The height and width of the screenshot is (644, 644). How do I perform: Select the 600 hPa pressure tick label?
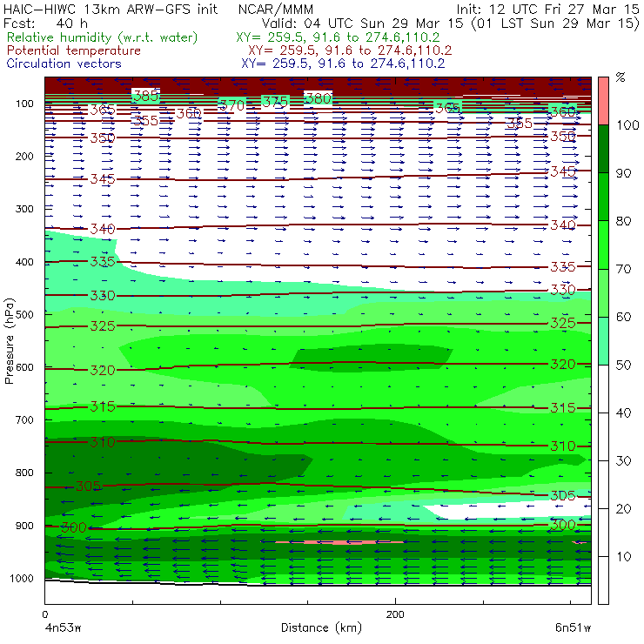24,367
